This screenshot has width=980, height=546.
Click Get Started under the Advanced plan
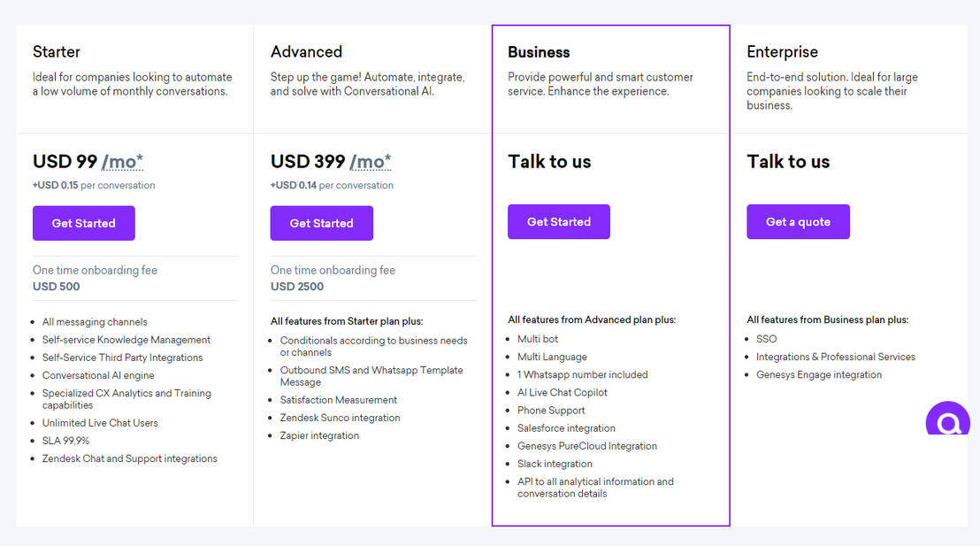(x=321, y=223)
